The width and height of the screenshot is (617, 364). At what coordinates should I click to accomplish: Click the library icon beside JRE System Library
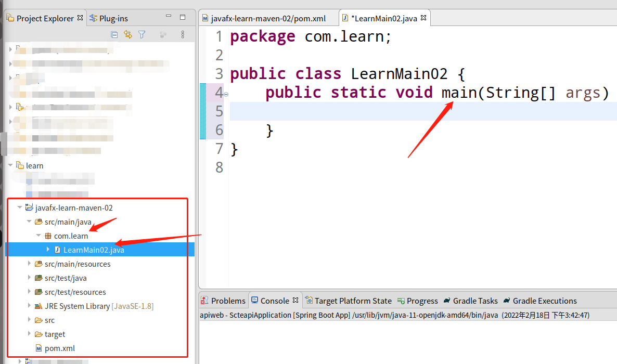point(38,306)
